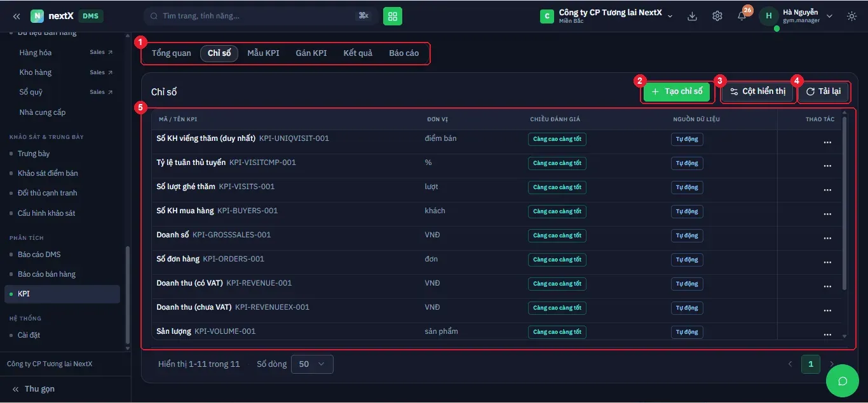Click Thu gọn to collapse sidebar

33,389
